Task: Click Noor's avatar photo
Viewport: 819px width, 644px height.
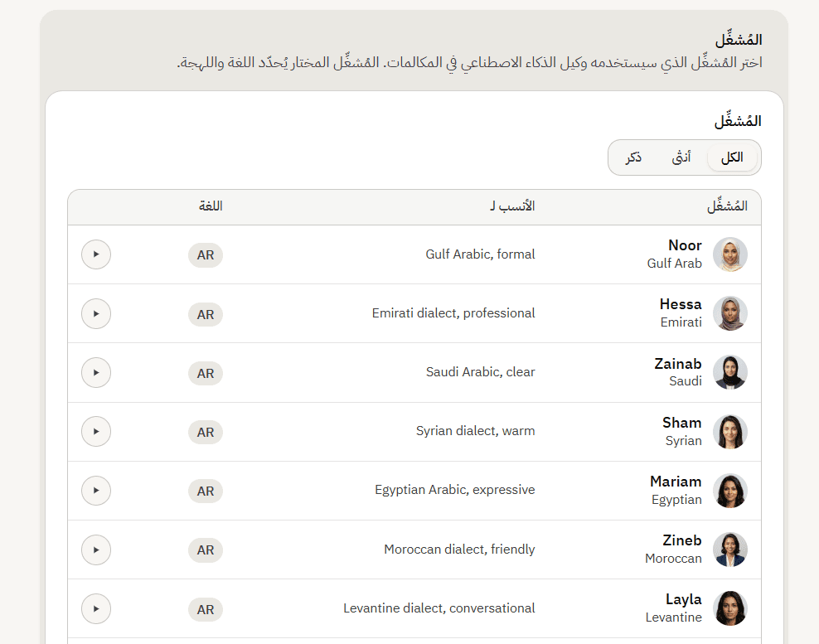Action: click(x=730, y=254)
